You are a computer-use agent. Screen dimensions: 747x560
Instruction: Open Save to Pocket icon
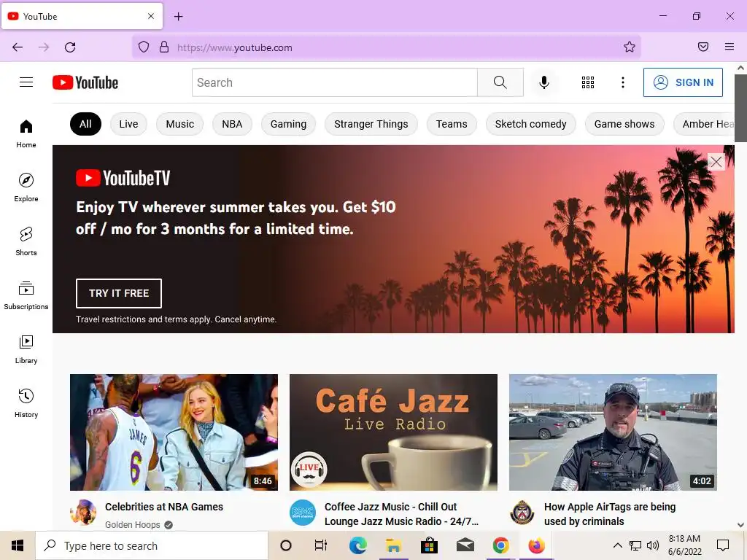click(x=703, y=47)
